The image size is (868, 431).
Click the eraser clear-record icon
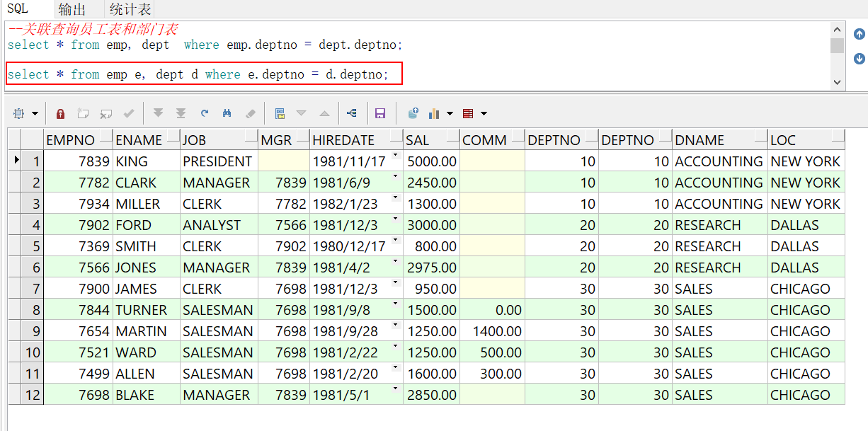pos(250,113)
